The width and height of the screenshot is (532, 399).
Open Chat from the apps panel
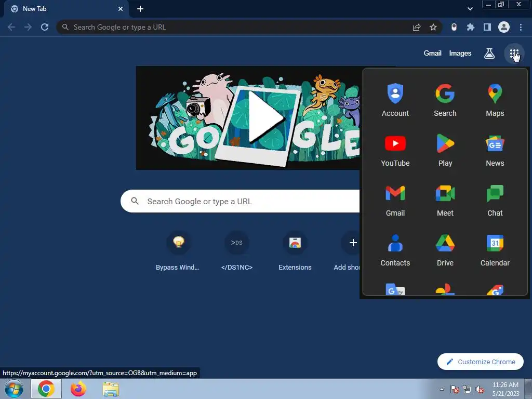point(495,200)
